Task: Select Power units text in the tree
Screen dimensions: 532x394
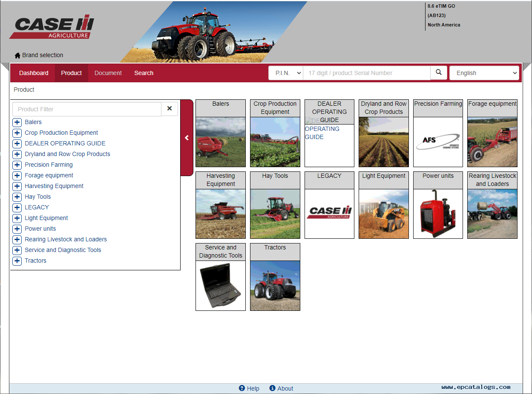Action: (x=40, y=229)
